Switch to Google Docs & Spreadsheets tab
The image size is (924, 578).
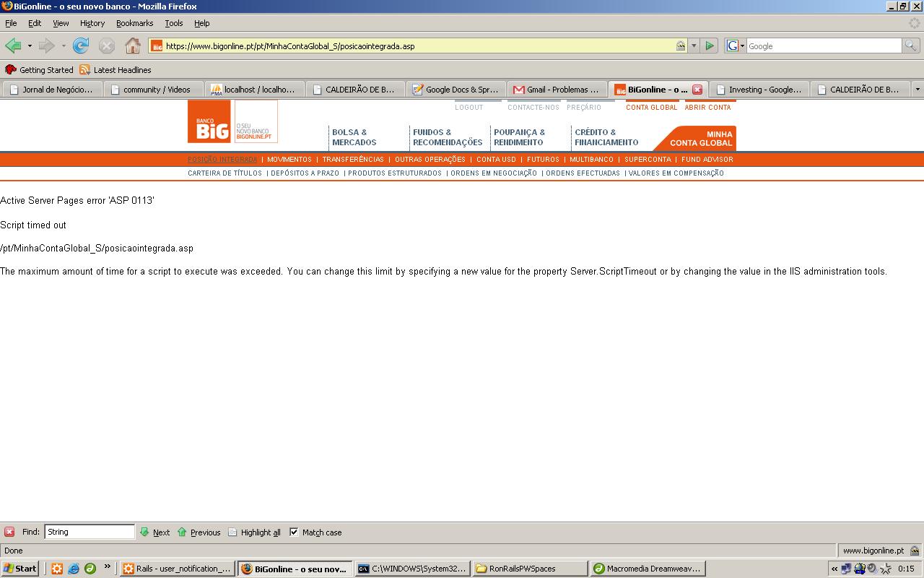[x=457, y=90]
